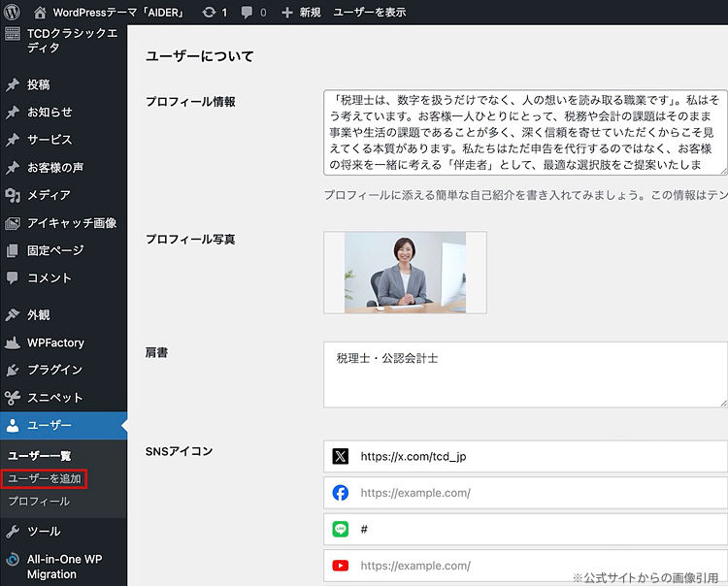The width and height of the screenshot is (728, 586).
Task: Open プロフィール submenu link
Action: tap(39, 502)
